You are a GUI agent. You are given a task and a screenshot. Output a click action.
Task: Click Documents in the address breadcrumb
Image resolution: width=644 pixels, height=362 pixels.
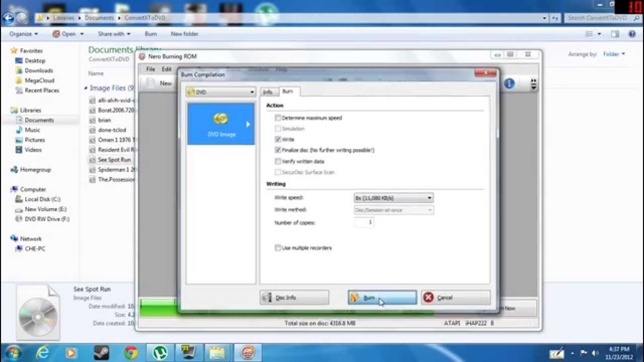99,18
